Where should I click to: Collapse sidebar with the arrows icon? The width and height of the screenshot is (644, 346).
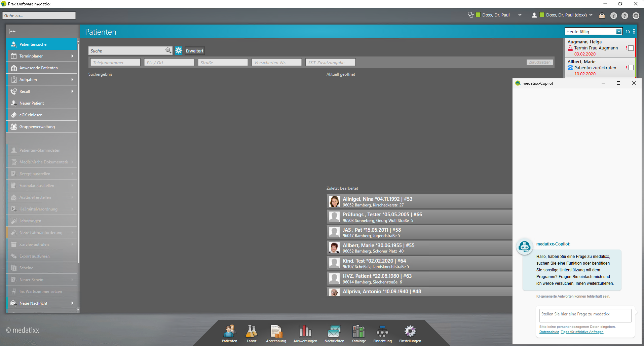pyautogui.click(x=13, y=31)
